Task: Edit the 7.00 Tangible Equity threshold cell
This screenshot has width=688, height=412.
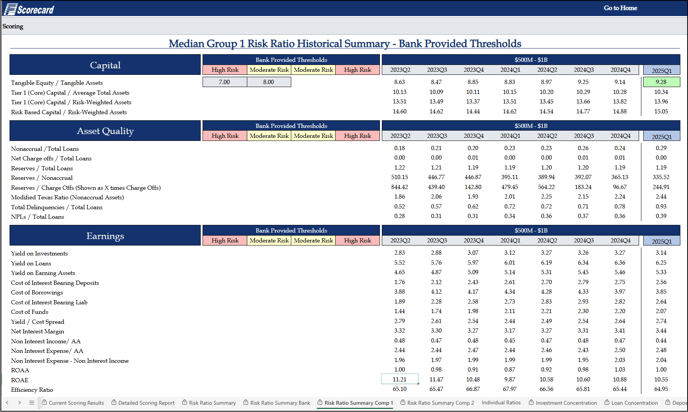Action: point(225,82)
